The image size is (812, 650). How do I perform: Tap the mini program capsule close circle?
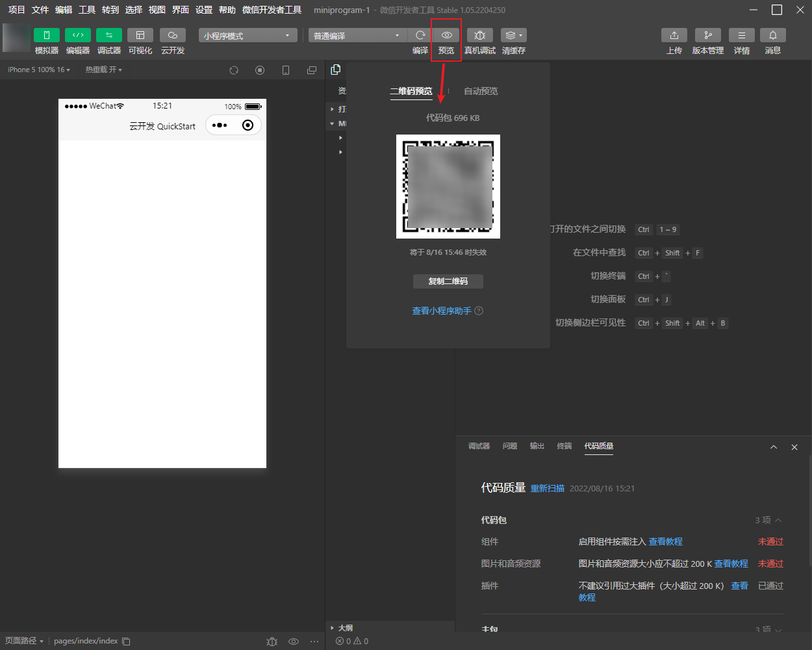click(247, 125)
